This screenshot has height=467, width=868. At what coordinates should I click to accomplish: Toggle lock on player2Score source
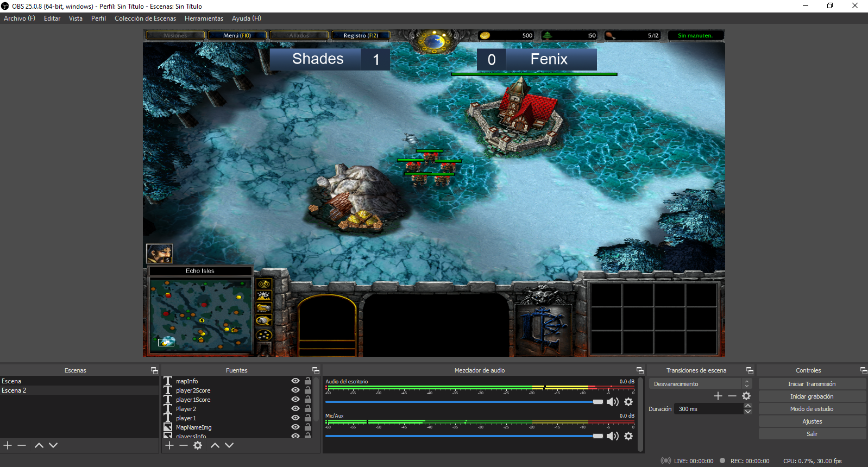click(308, 390)
